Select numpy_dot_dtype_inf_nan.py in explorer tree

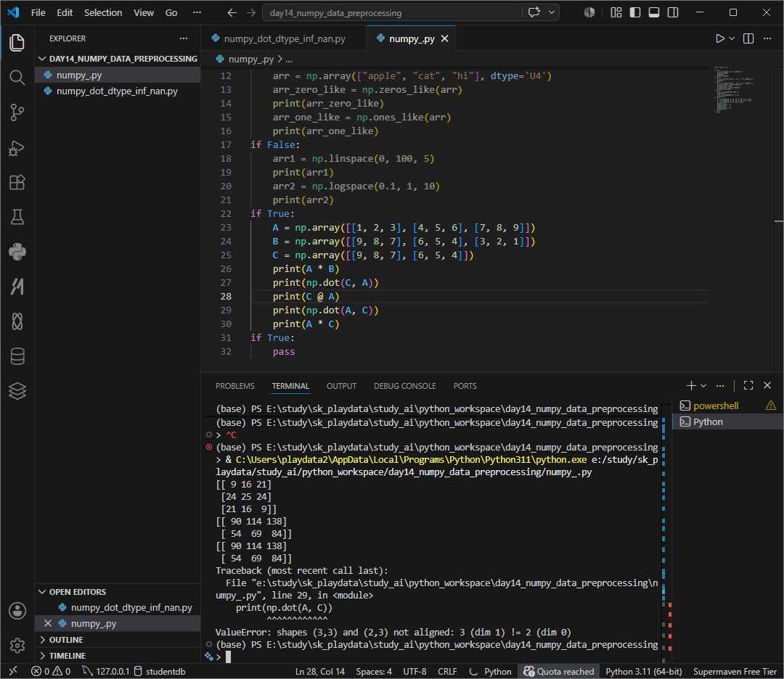point(118,91)
